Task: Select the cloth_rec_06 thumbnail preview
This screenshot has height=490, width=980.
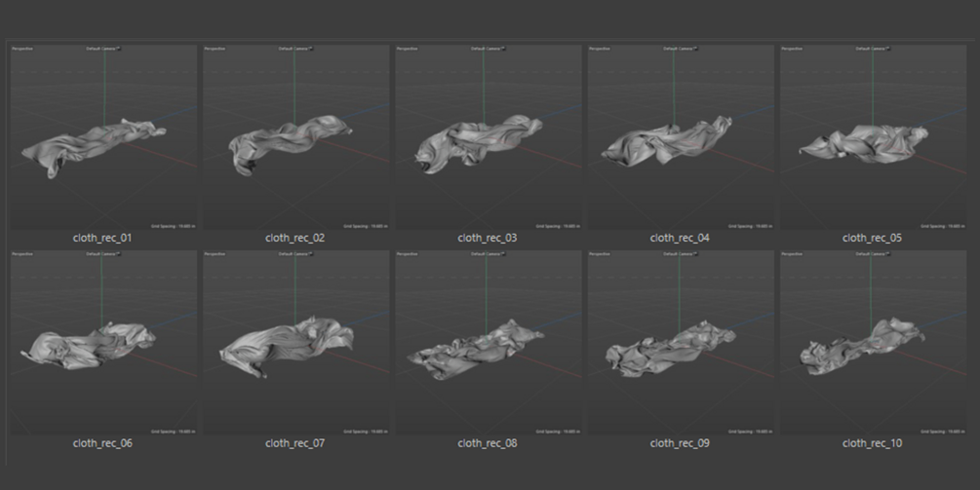Action: coord(103,342)
